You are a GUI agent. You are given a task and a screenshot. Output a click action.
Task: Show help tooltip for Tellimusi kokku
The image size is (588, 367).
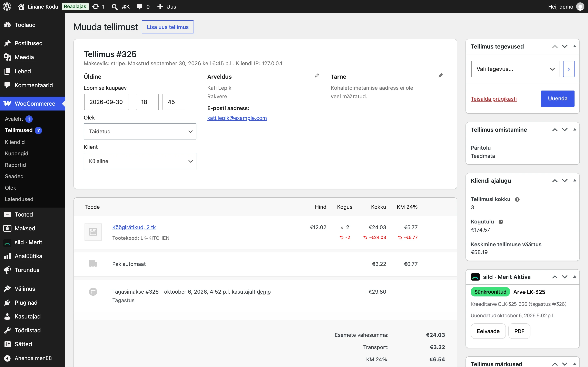click(x=517, y=200)
